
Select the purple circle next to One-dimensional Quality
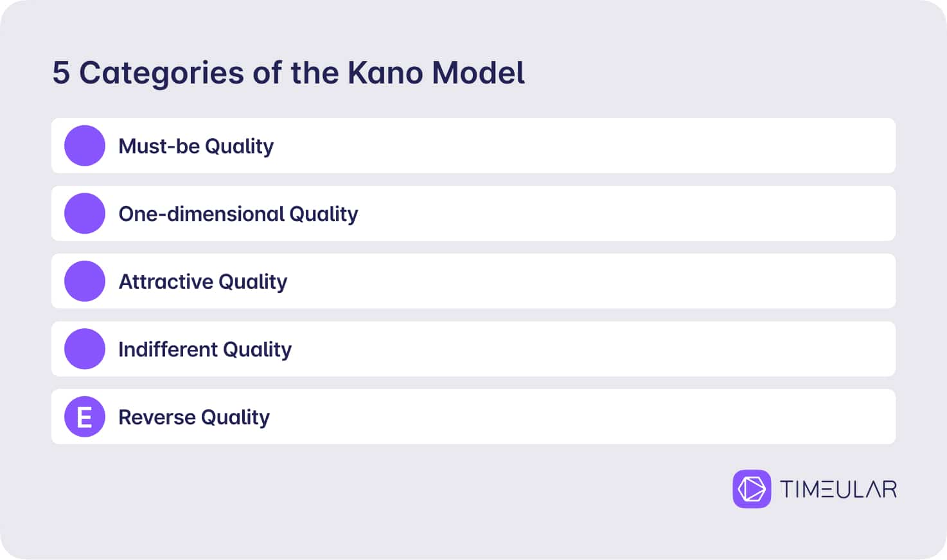tap(85, 213)
